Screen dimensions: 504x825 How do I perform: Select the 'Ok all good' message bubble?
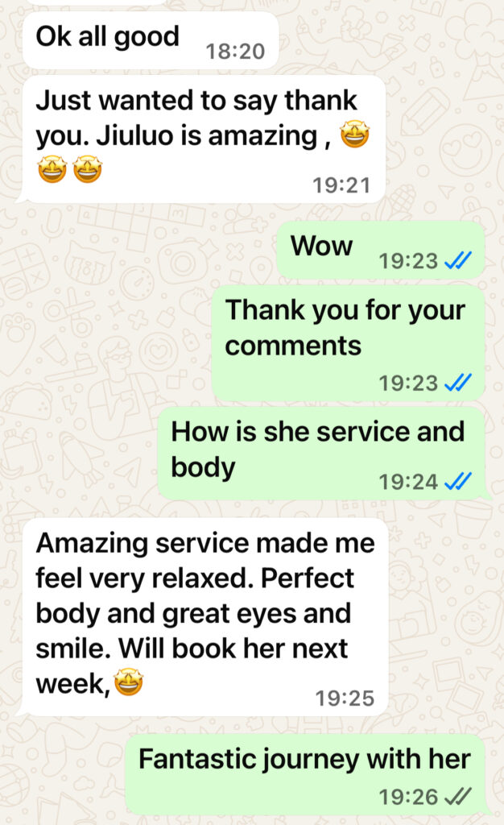[151, 40]
